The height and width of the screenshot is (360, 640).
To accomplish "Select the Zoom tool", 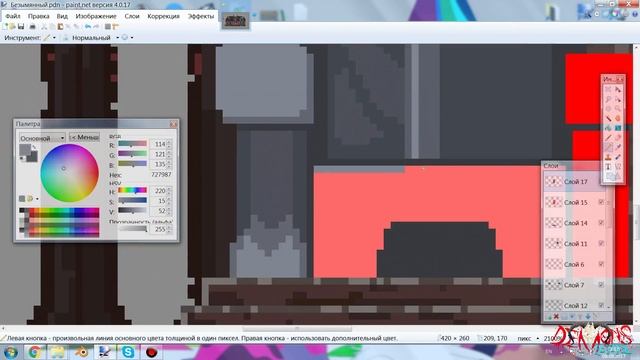I will click(618, 109).
